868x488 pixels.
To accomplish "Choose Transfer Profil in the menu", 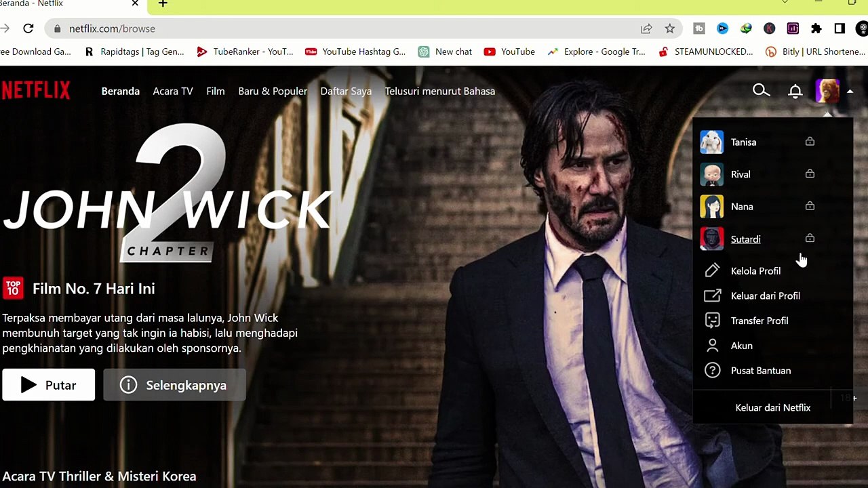I will coord(759,321).
